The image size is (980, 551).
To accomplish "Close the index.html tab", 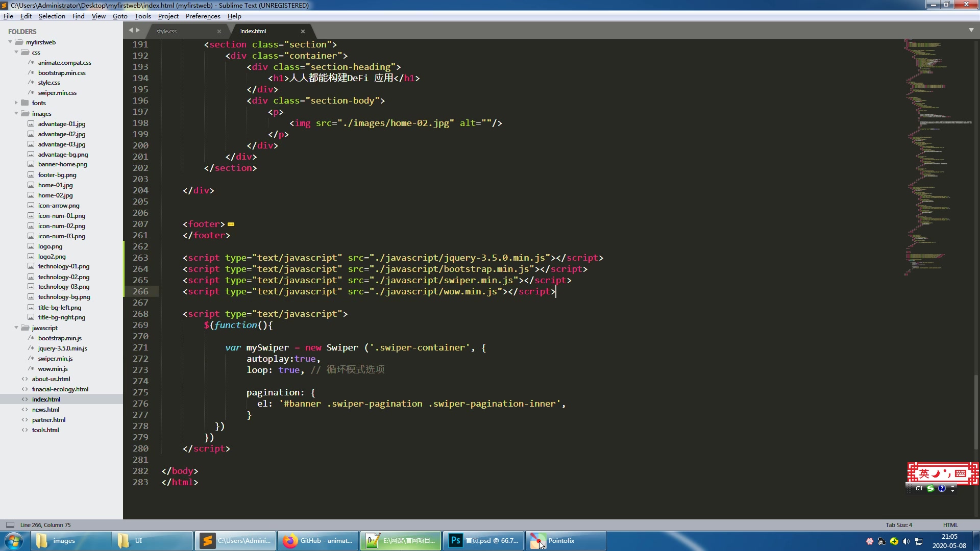I will 303,31.
